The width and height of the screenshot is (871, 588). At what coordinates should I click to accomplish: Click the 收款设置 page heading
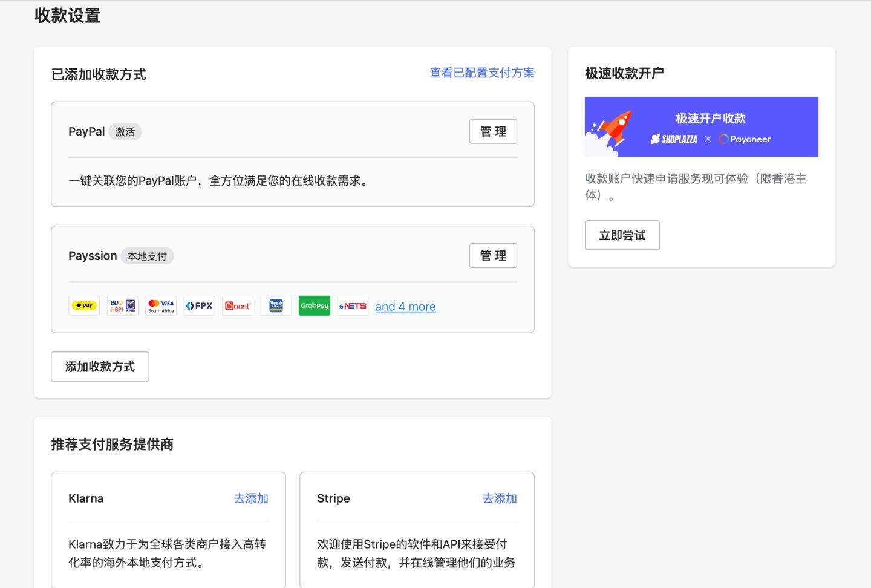point(68,16)
